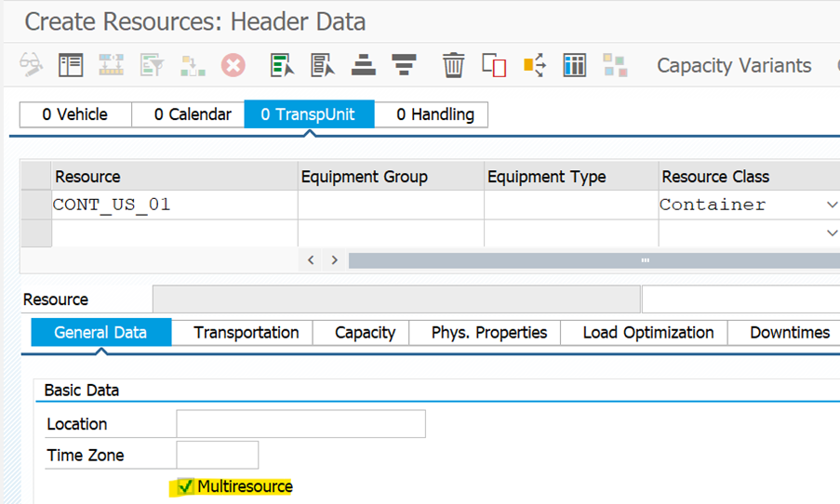The image size is (840, 504).
Task: Open the Capacity tab
Action: coord(365,332)
